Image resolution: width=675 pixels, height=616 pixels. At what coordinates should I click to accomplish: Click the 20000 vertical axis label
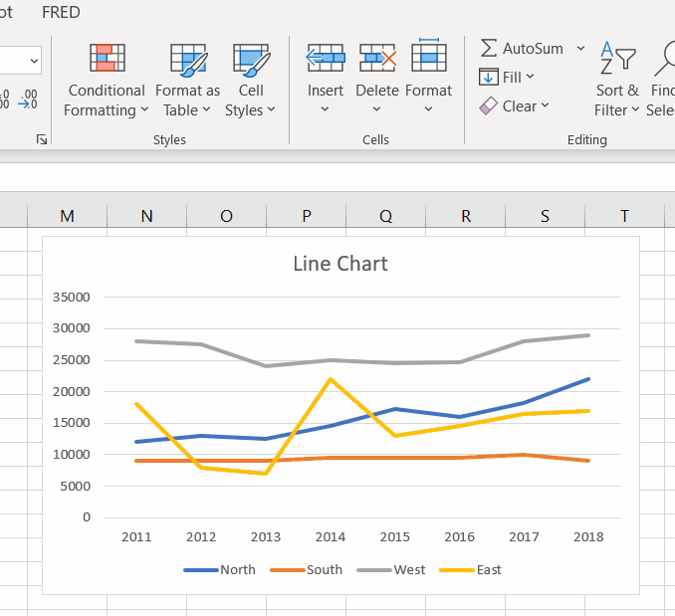click(72, 391)
